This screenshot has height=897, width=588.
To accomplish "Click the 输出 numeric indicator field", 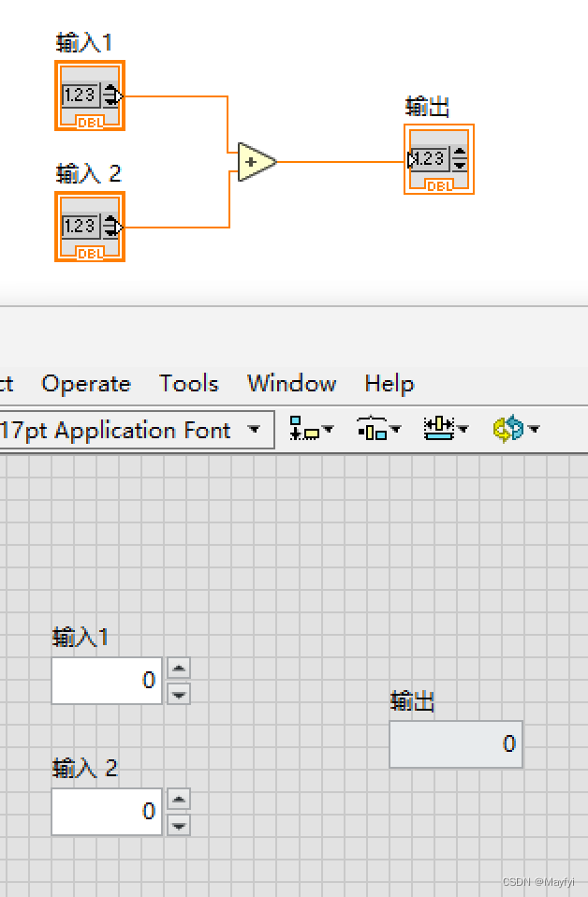I will tap(456, 744).
